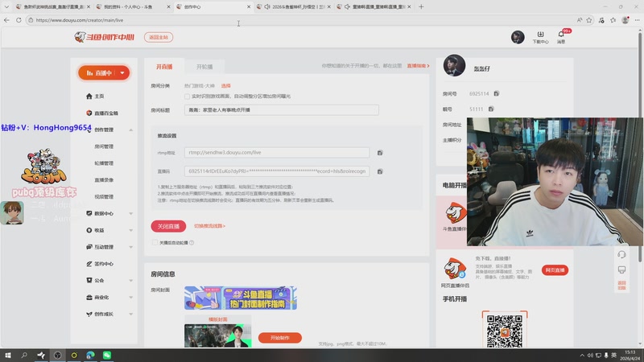
Task: Copy the rtmp address with the copy icon
Action: point(380,152)
